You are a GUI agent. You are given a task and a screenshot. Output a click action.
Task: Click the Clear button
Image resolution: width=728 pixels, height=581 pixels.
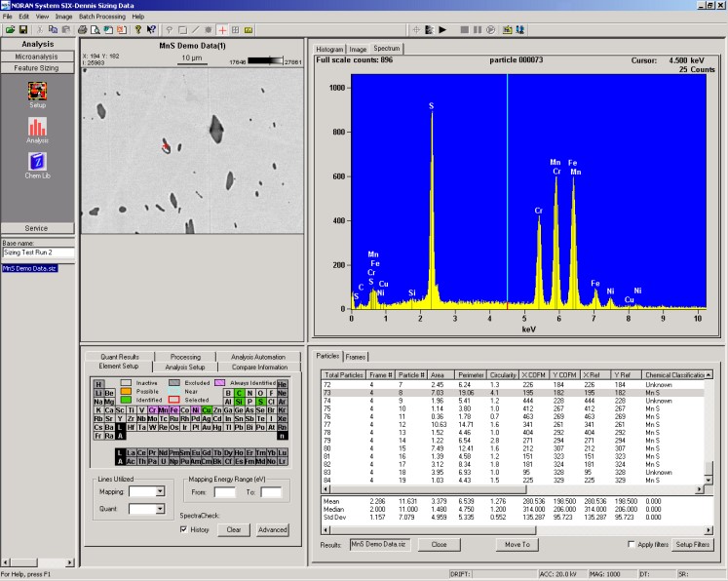(x=234, y=529)
